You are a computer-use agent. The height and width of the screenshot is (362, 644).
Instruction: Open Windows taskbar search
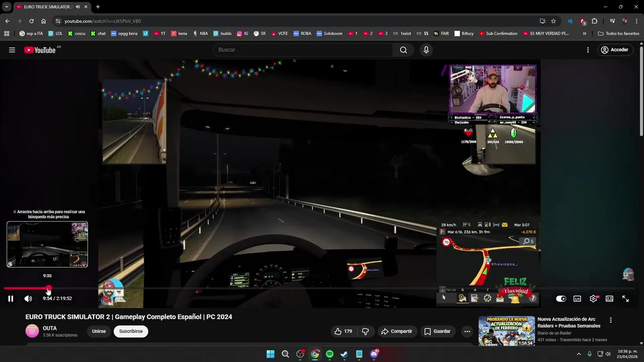285,354
